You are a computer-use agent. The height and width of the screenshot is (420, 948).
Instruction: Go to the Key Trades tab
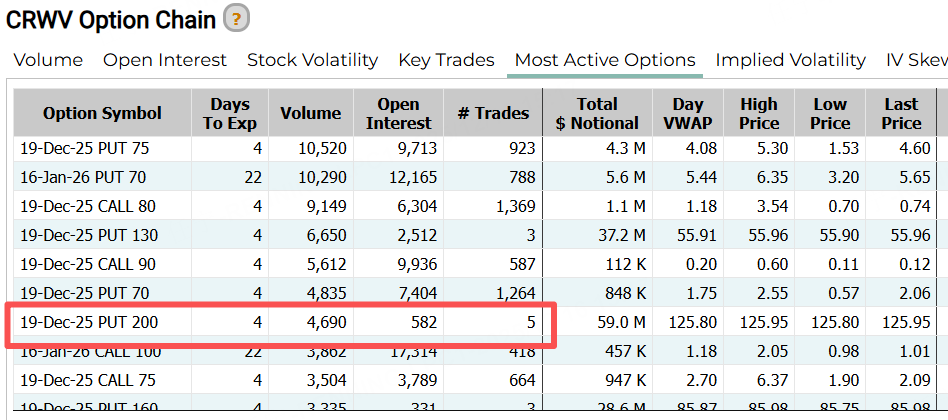pos(446,60)
